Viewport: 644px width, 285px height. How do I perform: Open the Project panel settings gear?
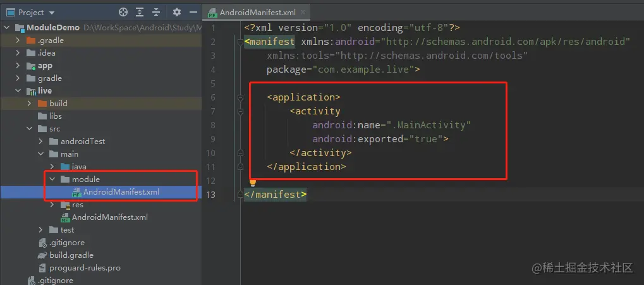pyautogui.click(x=176, y=12)
